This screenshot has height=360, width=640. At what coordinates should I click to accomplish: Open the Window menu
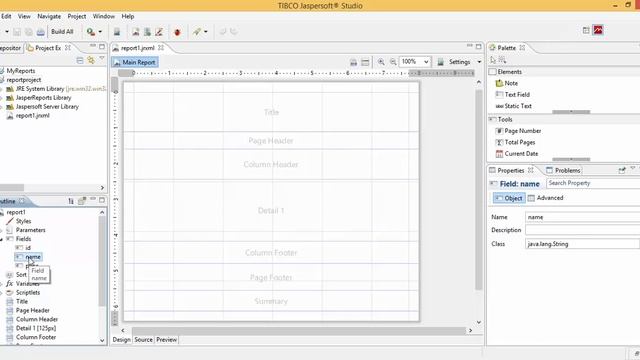click(104, 16)
